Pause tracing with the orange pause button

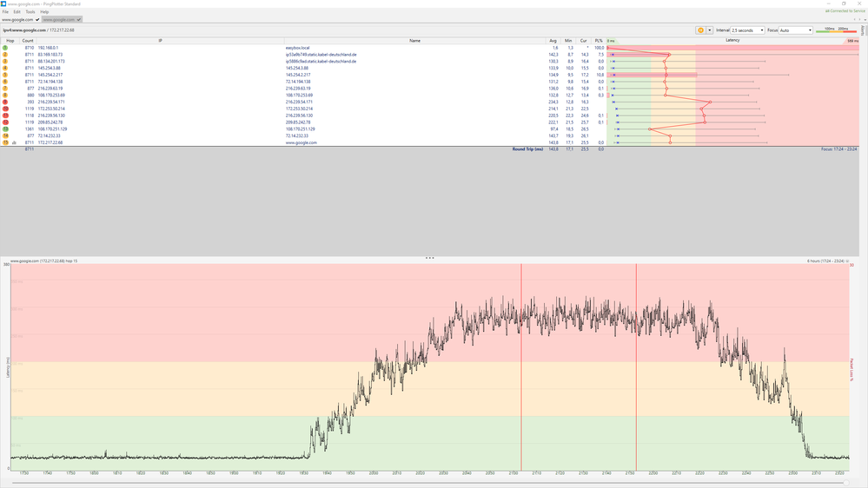700,30
